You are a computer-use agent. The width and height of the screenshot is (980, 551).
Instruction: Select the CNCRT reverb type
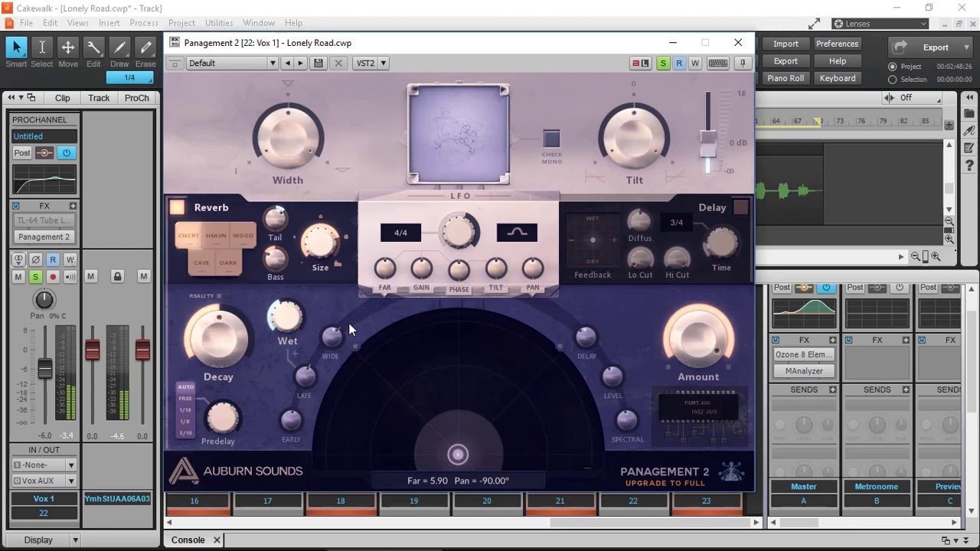point(188,236)
